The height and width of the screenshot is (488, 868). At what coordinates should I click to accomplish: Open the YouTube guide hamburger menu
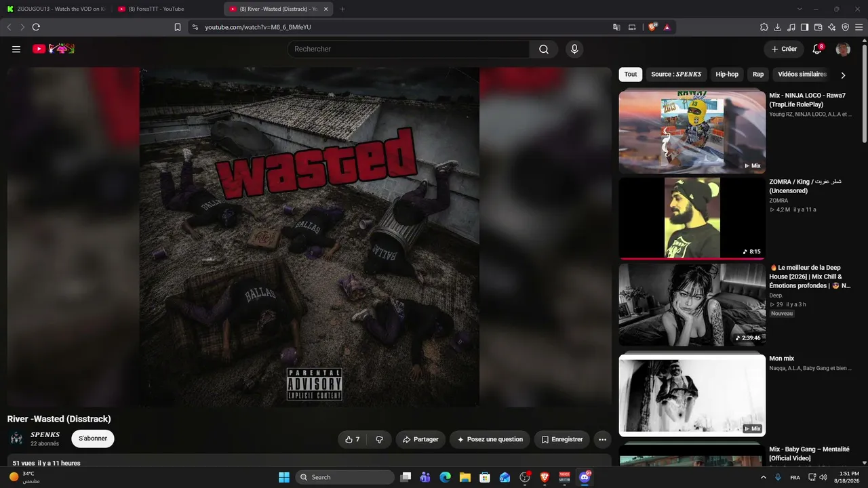[16, 49]
